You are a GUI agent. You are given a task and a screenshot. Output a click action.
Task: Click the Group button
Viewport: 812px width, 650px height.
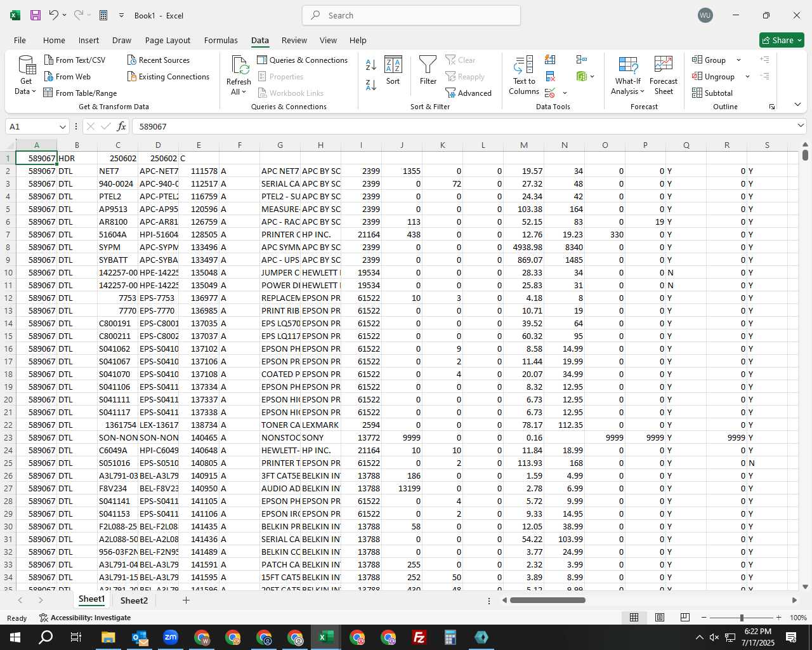(709, 60)
